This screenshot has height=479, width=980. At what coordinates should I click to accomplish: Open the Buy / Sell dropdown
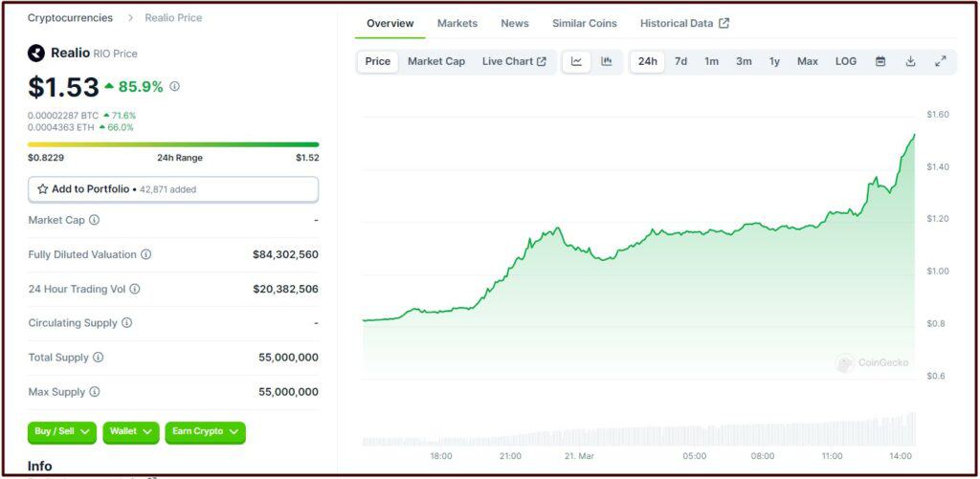(x=62, y=432)
